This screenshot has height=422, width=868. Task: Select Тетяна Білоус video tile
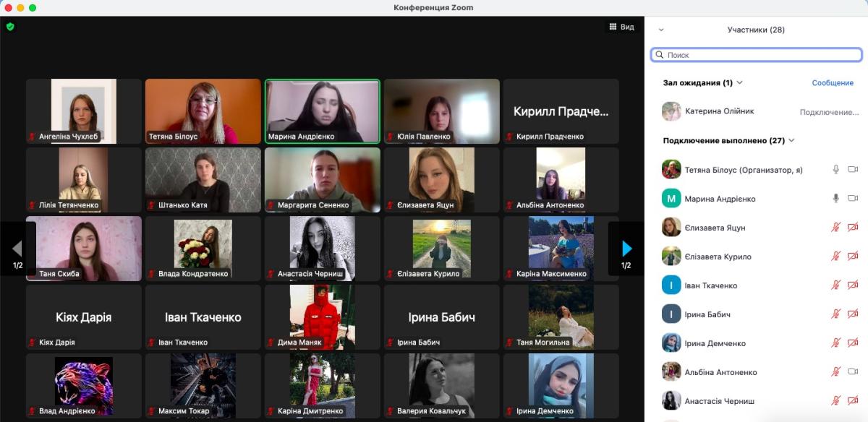(x=203, y=111)
